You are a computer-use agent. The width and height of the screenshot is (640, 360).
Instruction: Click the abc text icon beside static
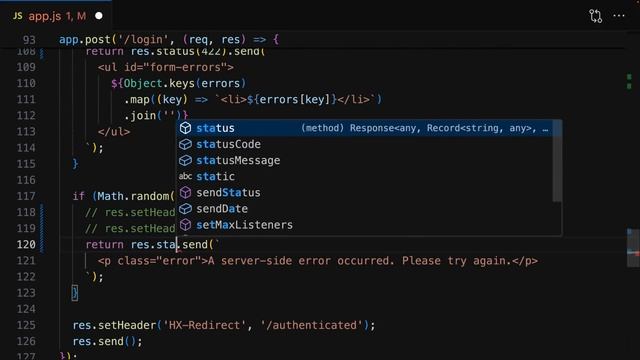coord(185,176)
